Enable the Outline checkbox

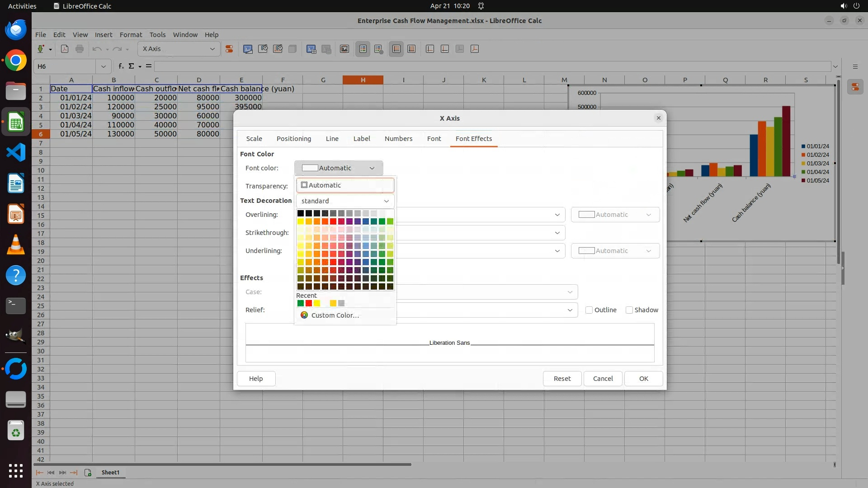click(x=589, y=310)
